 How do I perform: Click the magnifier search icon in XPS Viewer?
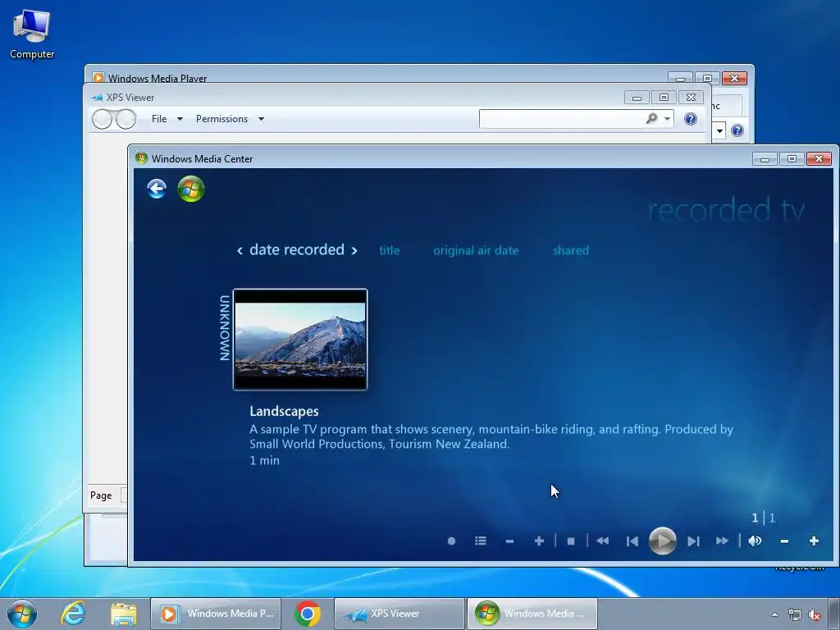[x=651, y=118]
